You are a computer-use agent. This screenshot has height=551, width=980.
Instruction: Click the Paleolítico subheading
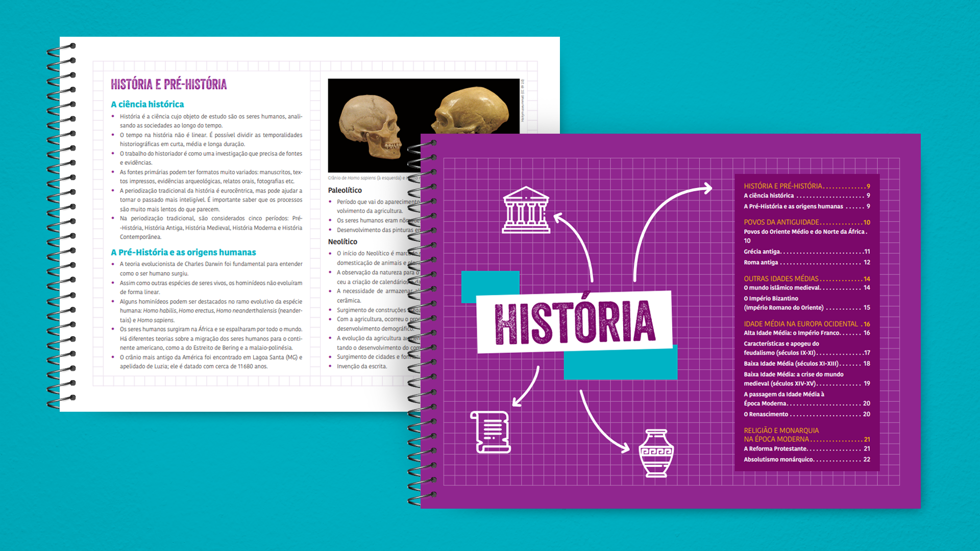click(345, 190)
